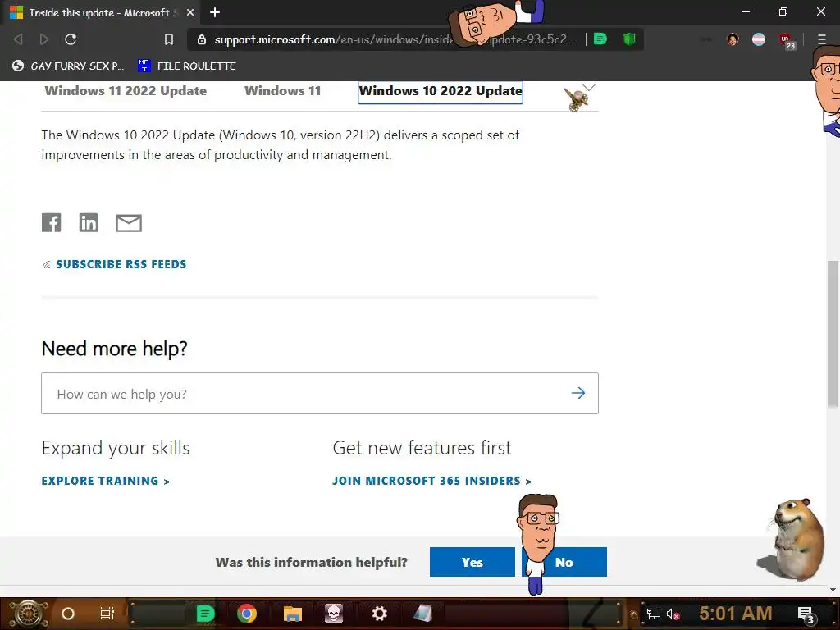Click the 5:01 AM taskbar clock
The height and width of the screenshot is (630, 840).
pos(736,614)
